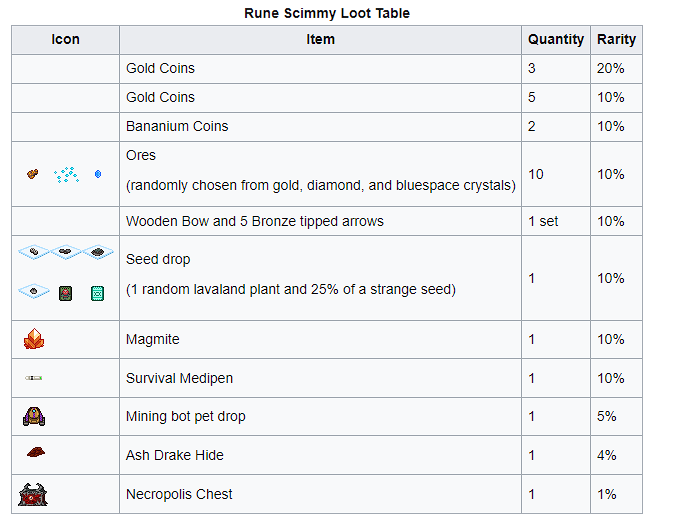Screen dimensions: 675x524
Task: Click the teal strange seed packet icon
Action: (97, 292)
